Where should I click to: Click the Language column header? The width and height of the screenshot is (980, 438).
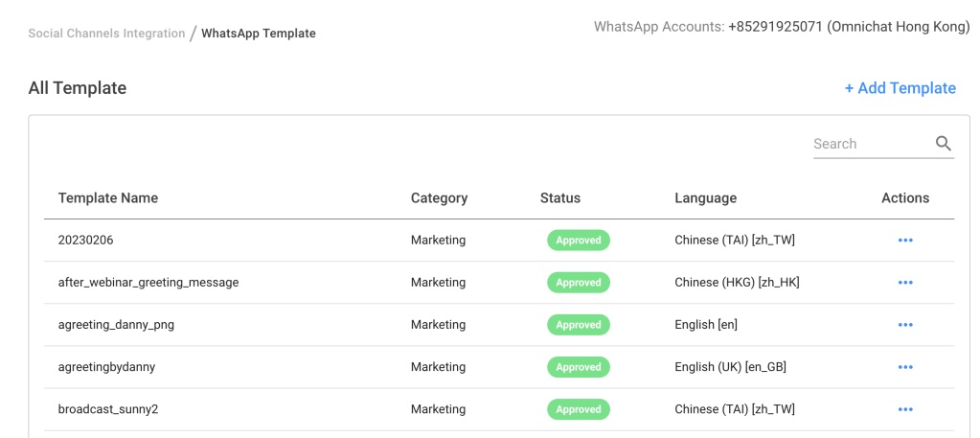pos(705,198)
